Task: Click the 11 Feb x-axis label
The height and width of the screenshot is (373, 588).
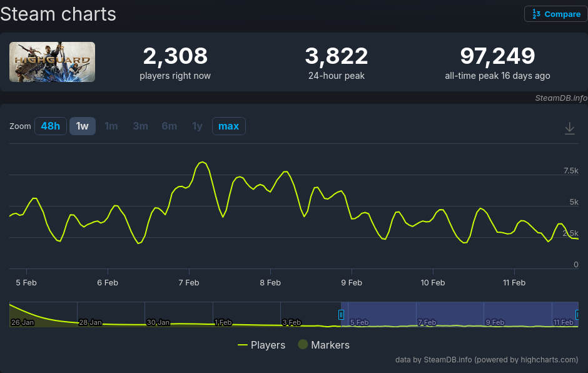Action: (514, 282)
